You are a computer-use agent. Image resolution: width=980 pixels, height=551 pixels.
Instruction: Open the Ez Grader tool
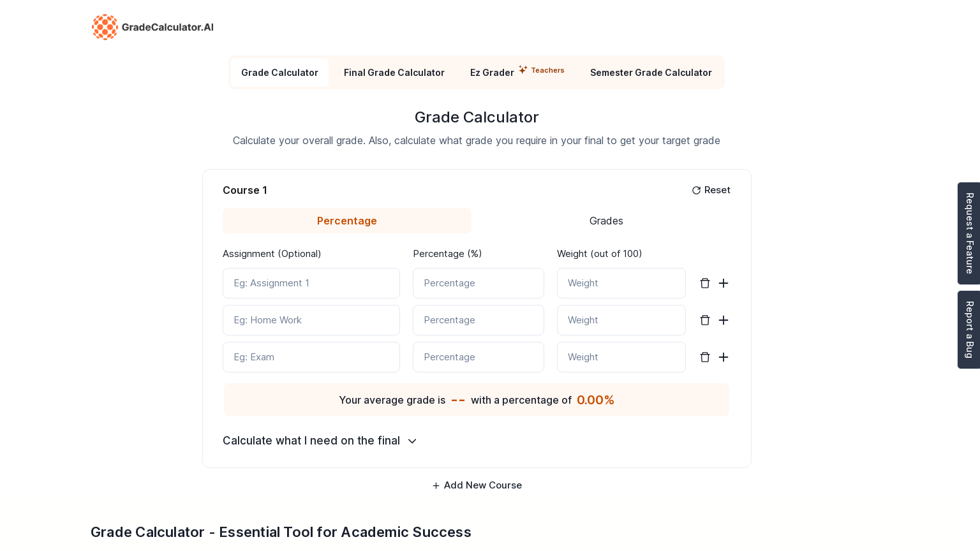(492, 73)
